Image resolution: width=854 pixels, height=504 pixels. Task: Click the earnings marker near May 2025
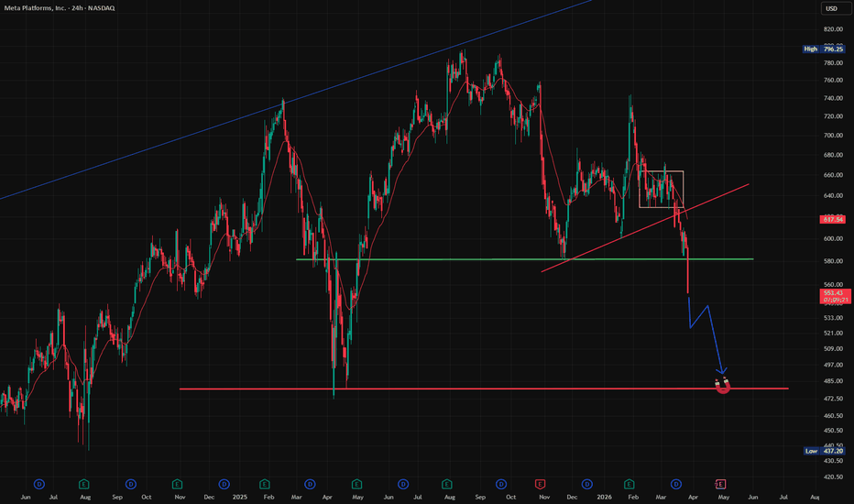coord(356,484)
